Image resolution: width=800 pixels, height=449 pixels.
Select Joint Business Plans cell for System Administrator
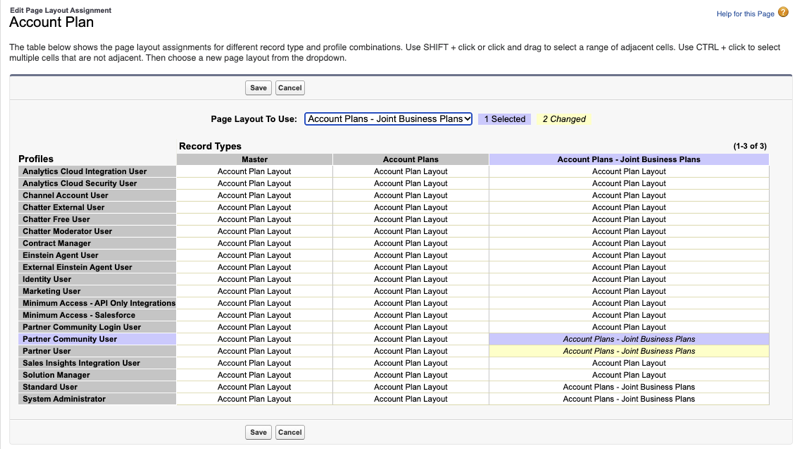629,399
